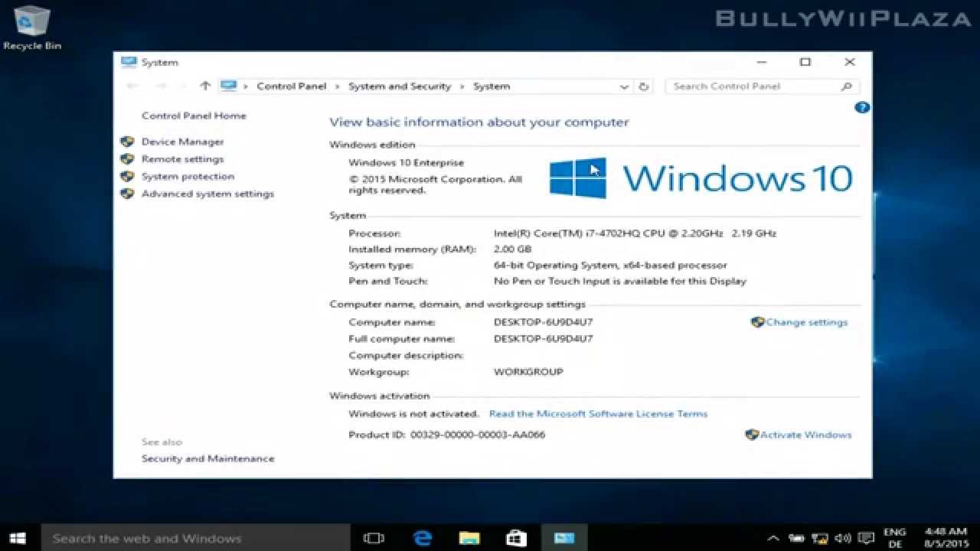Screen dimensions: 980x551
Task: Open the address bar history dropdown
Action: 624,86
